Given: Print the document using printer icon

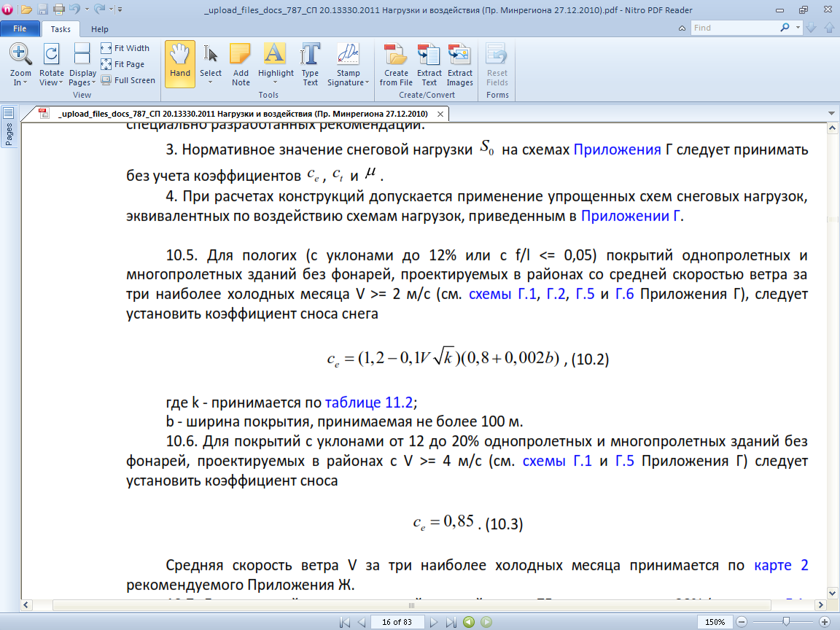Looking at the screenshot, I should [x=59, y=9].
